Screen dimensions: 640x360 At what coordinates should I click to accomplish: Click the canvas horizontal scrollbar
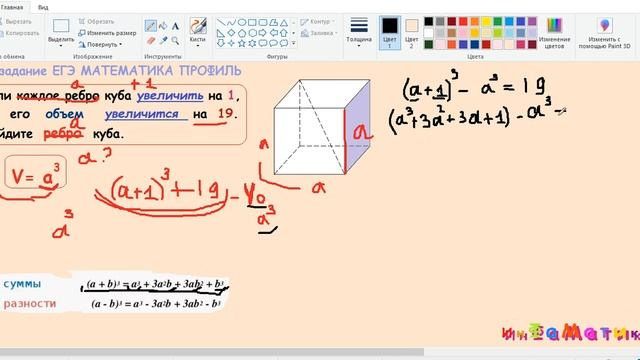tap(211, 352)
